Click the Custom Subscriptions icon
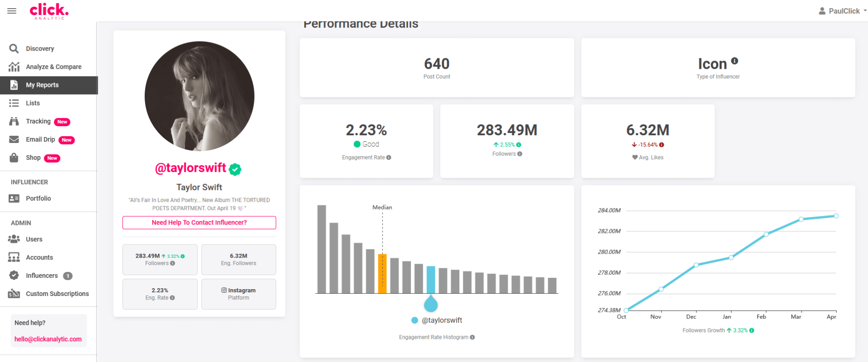 pyautogui.click(x=14, y=293)
